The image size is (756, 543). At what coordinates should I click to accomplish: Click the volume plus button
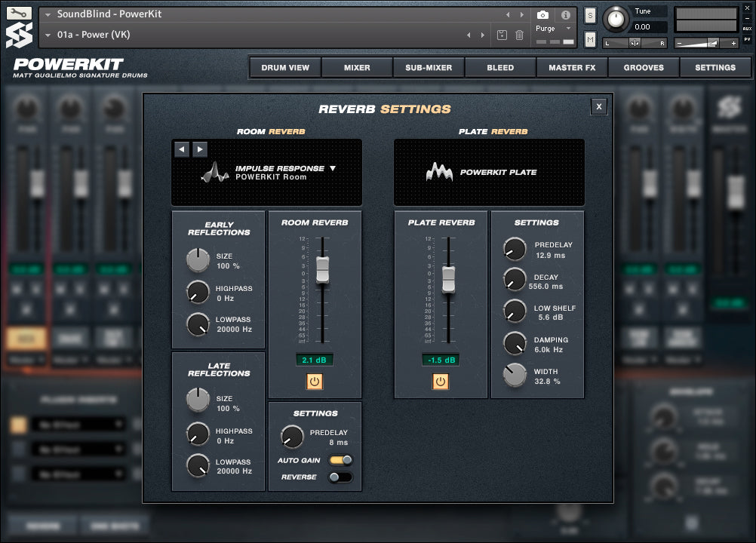pyautogui.click(x=733, y=43)
